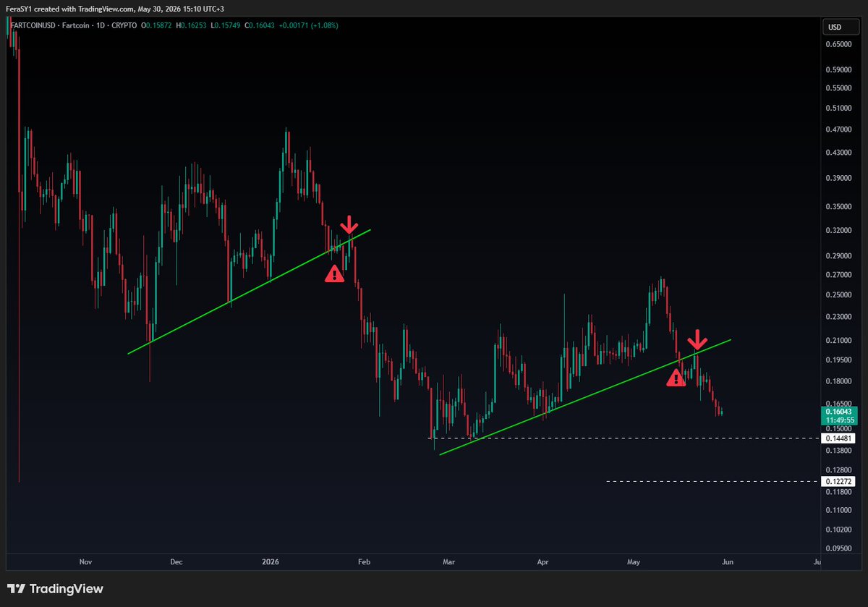Click the 0.27000 price axis label
868x607 pixels.
[x=839, y=275]
